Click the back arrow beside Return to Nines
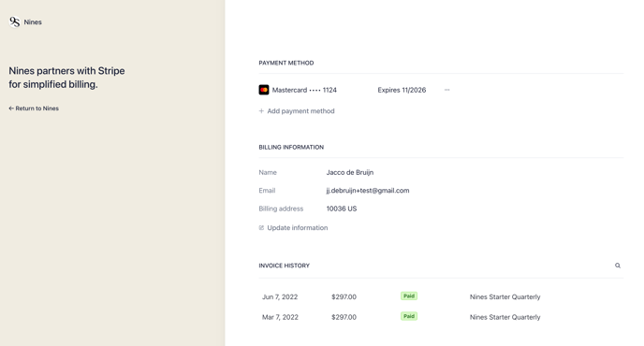The image size is (644, 346). pyautogui.click(x=11, y=108)
